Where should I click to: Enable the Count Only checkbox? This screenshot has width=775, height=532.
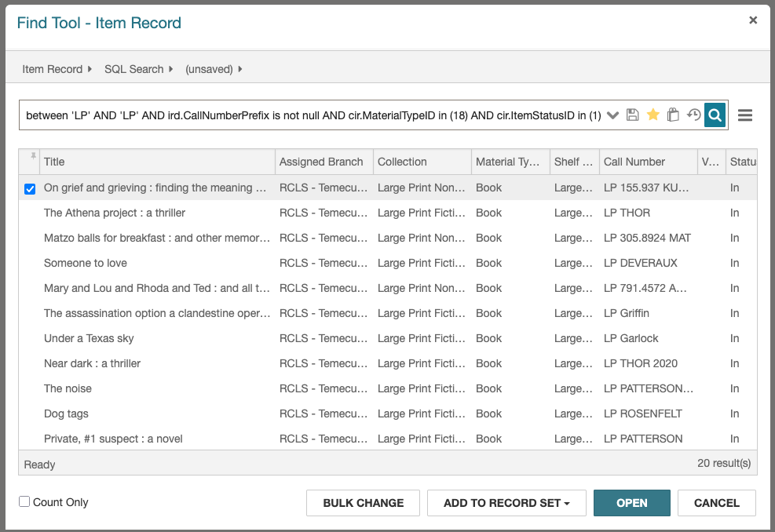pos(24,502)
